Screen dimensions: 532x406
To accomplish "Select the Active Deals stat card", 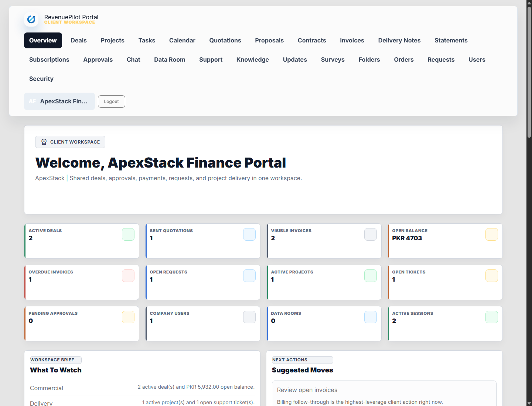I will [82, 241].
